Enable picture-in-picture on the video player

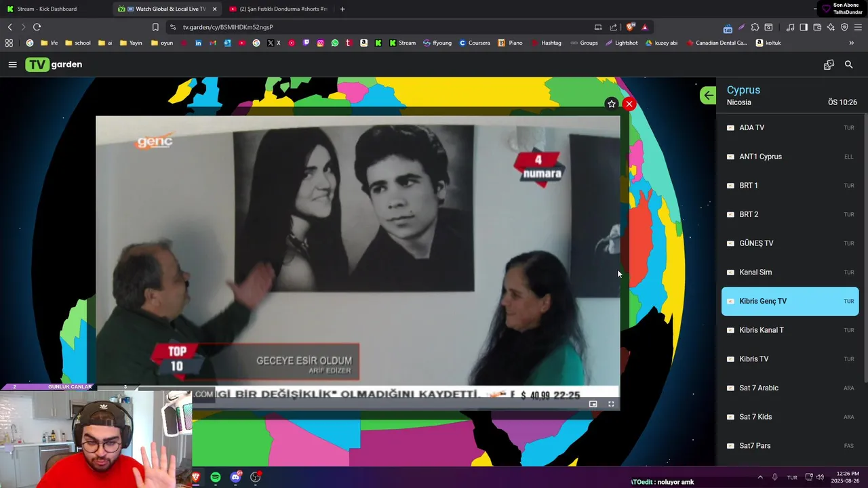pyautogui.click(x=593, y=404)
